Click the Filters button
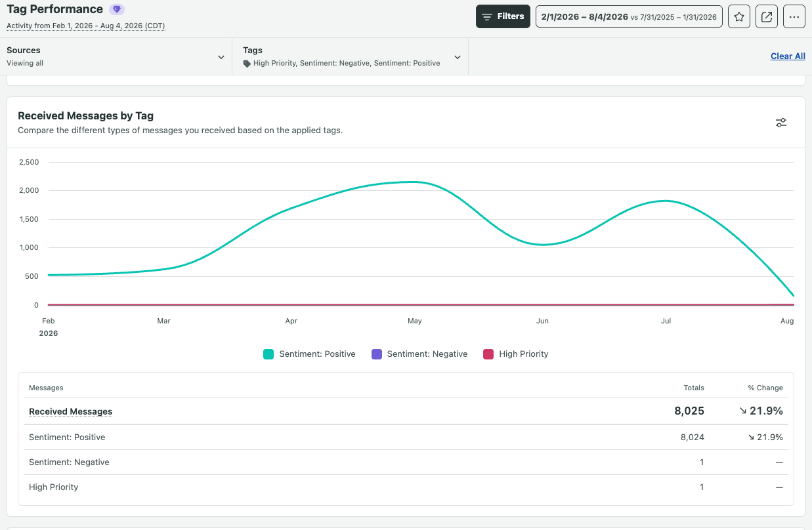The height and width of the screenshot is (530, 812). tap(503, 16)
